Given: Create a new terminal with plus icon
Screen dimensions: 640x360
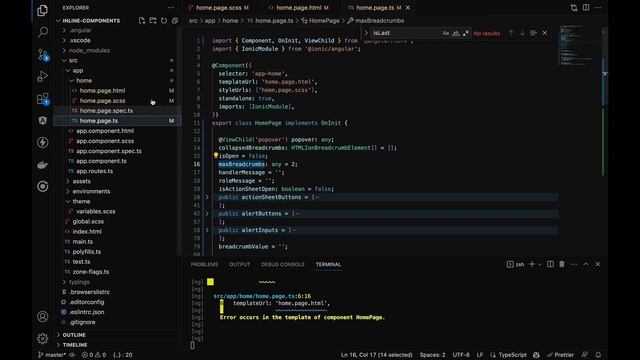Looking at the screenshot, I should coord(532,264).
